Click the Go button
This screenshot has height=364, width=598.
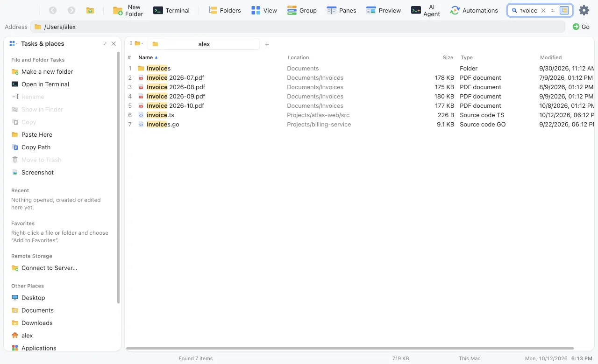(x=581, y=27)
